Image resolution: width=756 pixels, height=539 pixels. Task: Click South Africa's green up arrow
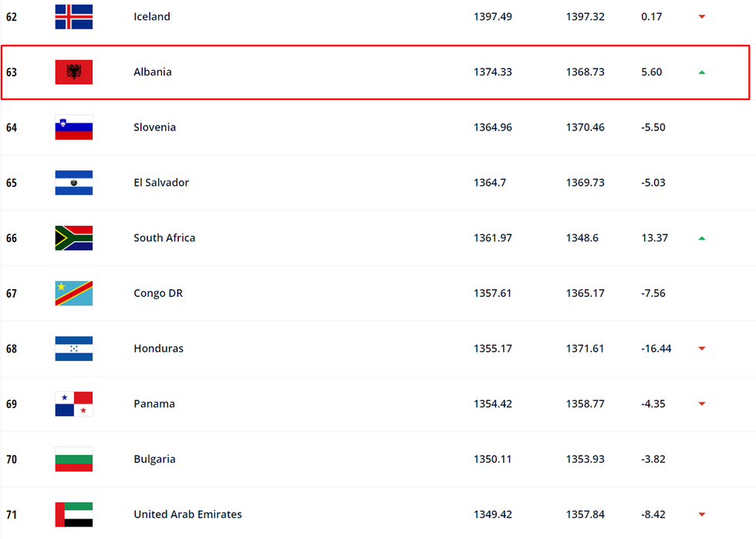point(702,238)
